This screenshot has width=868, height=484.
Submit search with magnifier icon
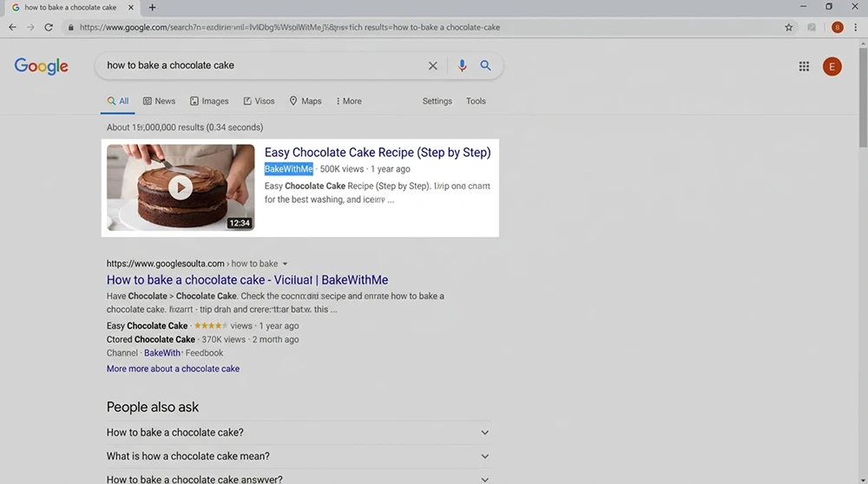485,65
